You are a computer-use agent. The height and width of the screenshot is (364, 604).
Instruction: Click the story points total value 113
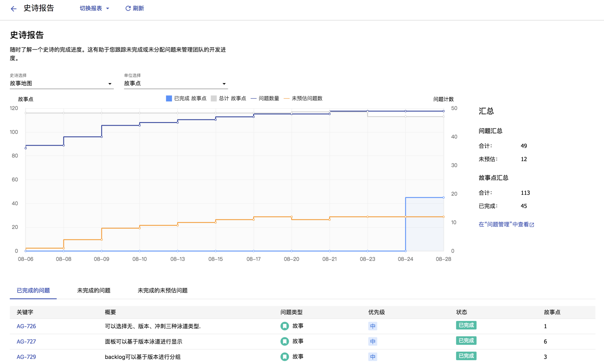tap(525, 193)
